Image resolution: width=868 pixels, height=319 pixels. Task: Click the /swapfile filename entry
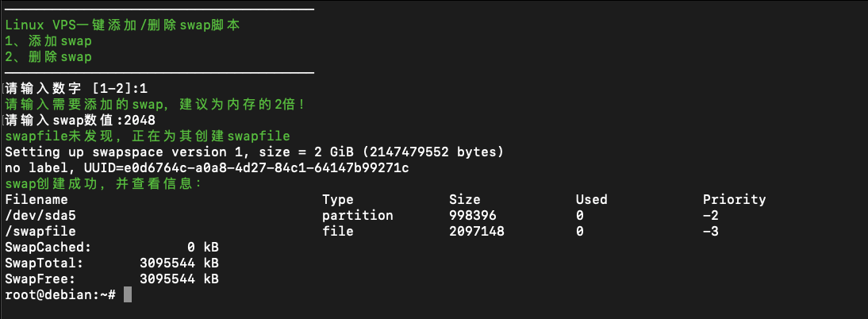tap(40, 231)
